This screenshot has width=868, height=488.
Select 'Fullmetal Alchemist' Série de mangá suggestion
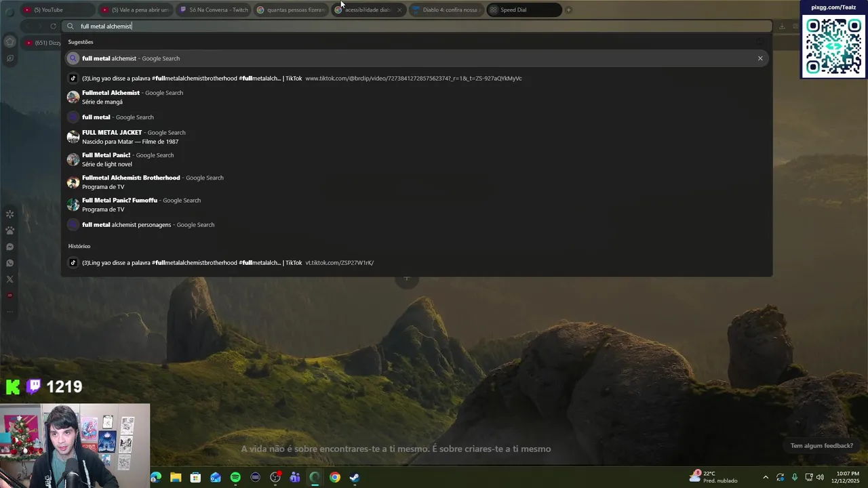pyautogui.click(x=417, y=97)
